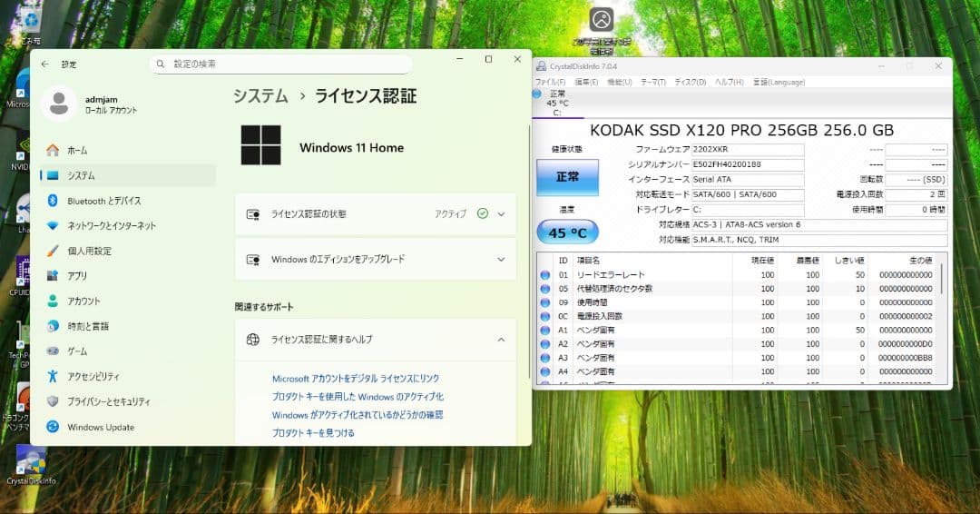The height and width of the screenshot is (514, 980).
Task: Open テーマ(T) menu in CrystalDiskInfo
Action: coord(653,82)
